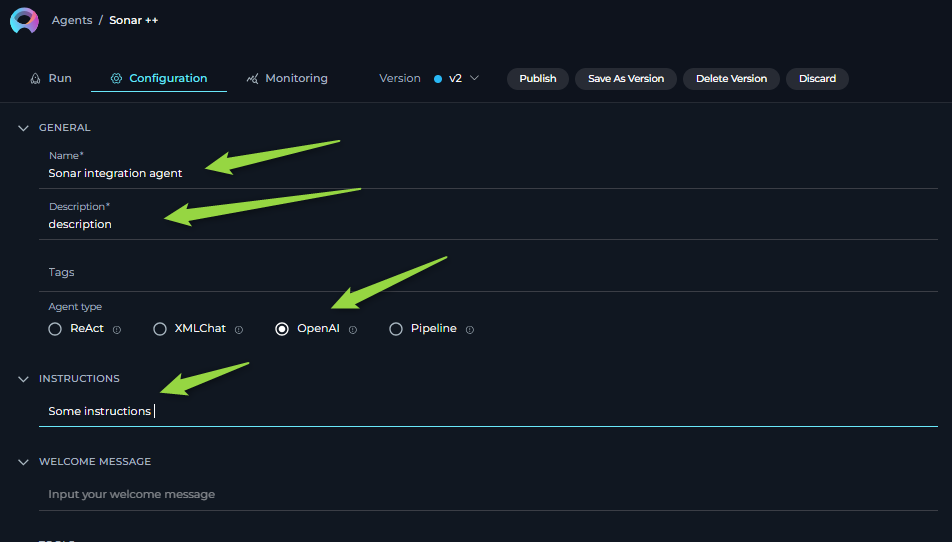Collapse the INSTRUCTIONS section
Image resolution: width=952 pixels, height=542 pixels.
(x=23, y=379)
